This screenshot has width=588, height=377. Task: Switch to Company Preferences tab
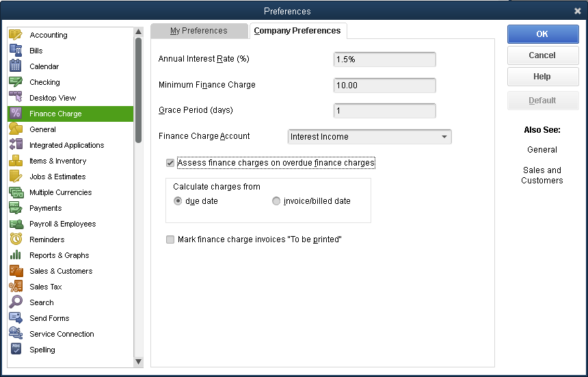pyautogui.click(x=297, y=31)
